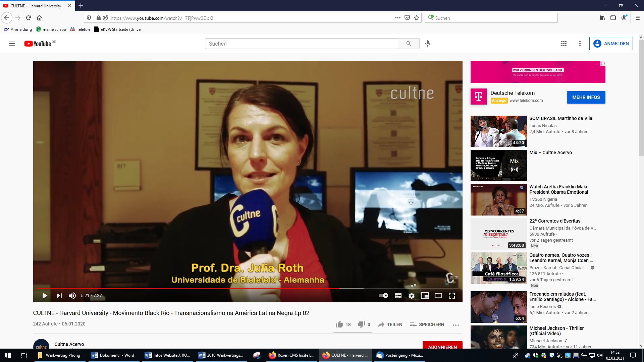The width and height of the screenshot is (644, 362).
Task: Mute the video volume
Action: 72,296
